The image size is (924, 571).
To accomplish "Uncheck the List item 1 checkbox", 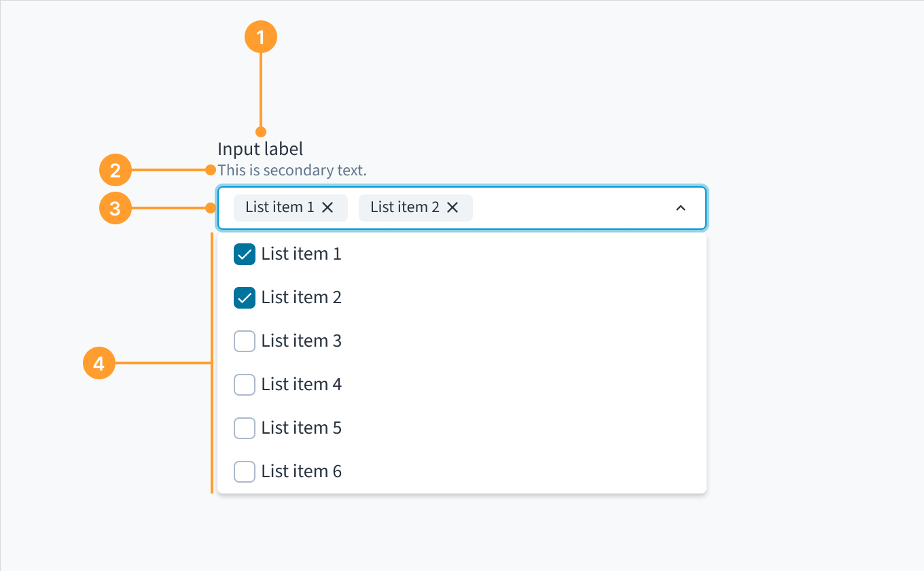I will click(x=244, y=254).
